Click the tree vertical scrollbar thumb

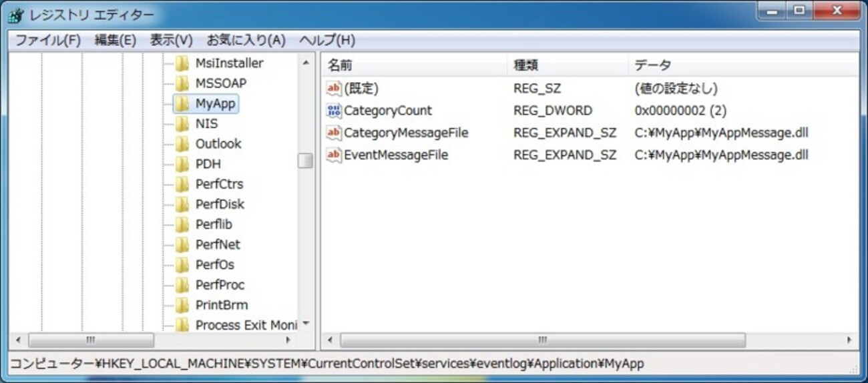coord(306,161)
